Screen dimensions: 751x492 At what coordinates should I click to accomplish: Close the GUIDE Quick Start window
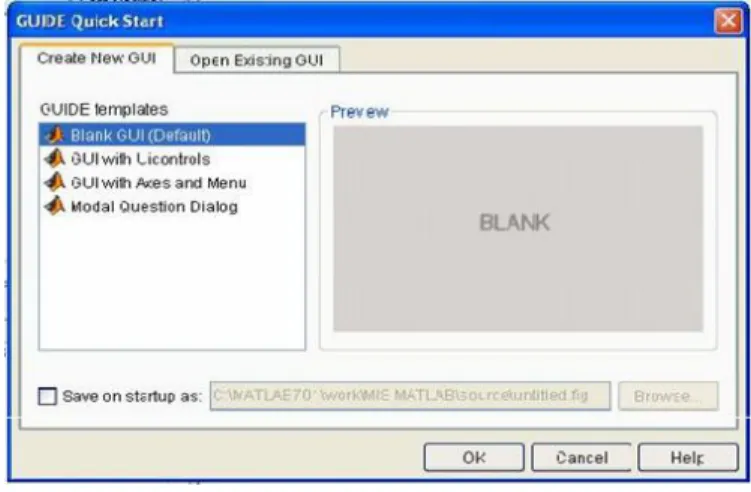point(728,21)
